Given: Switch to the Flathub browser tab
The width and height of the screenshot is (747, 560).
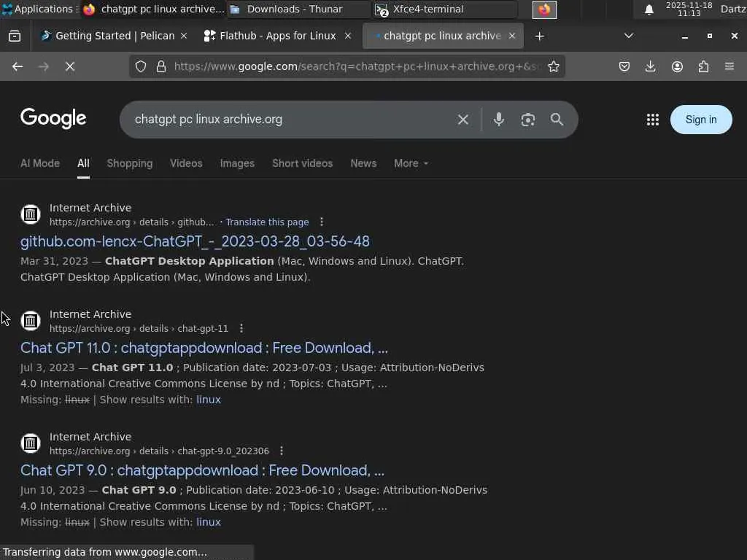Looking at the screenshot, I should pyautogui.click(x=277, y=36).
